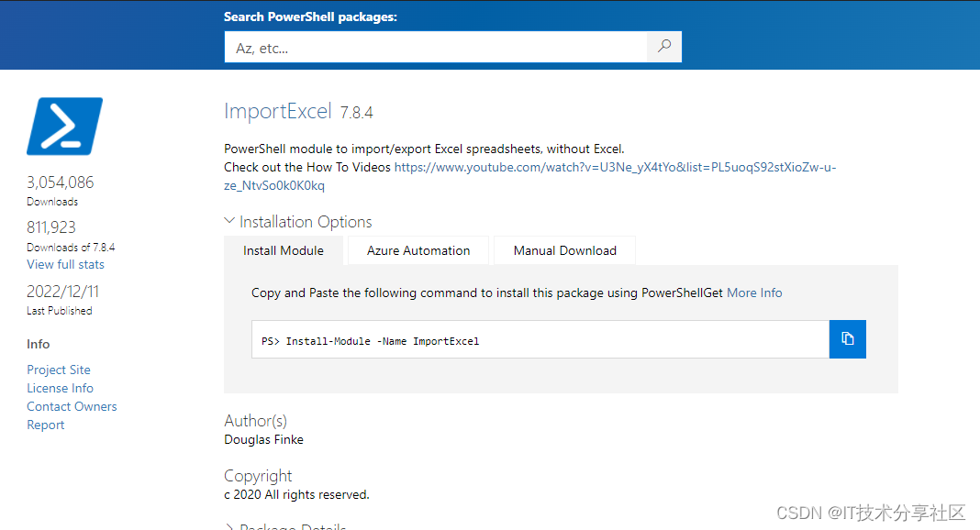980x530 pixels.
Task: Switch to the Azure Automation tab
Action: (x=418, y=250)
